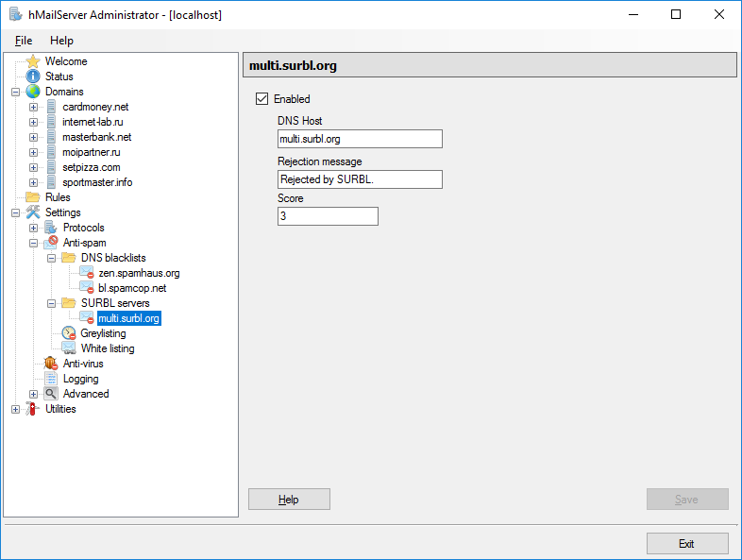Expand the internet-lab.ru node
The width and height of the screenshot is (742, 560).
pos(33,122)
